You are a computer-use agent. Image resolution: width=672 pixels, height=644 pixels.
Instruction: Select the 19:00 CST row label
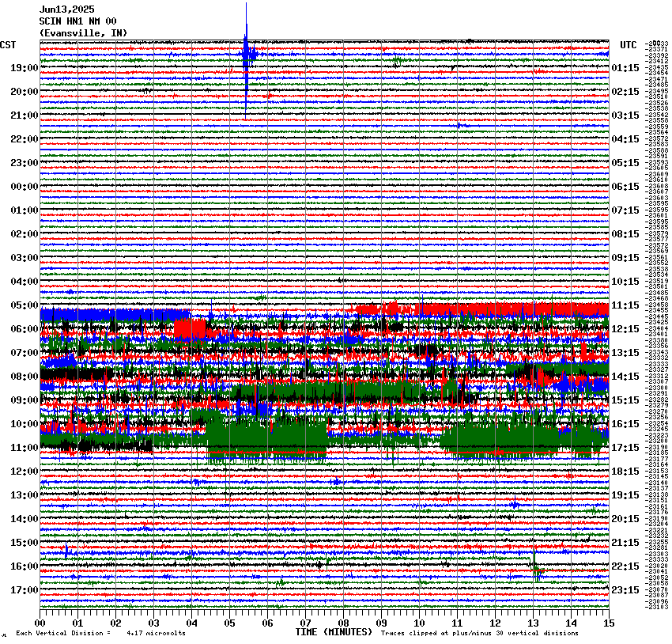point(25,68)
